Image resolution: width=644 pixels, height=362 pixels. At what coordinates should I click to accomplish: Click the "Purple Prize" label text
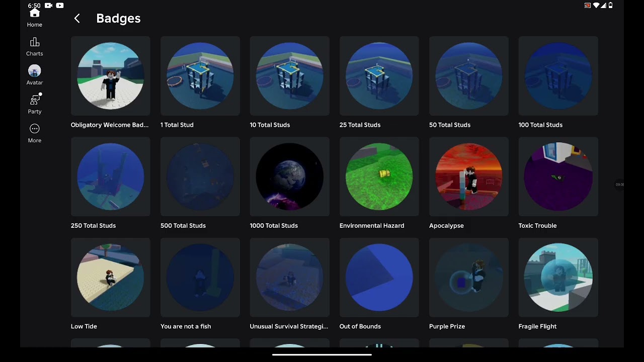(x=447, y=326)
